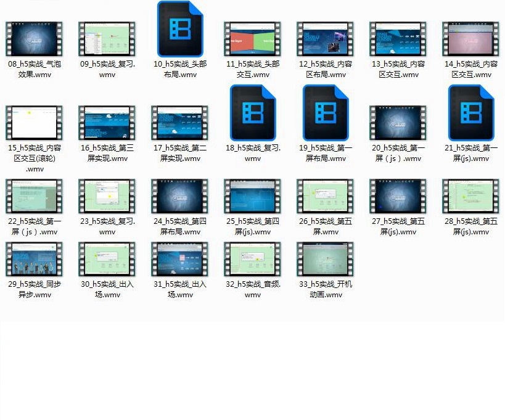
Task: Select the 10_h5实战_头部布局.wmv video file icon
Action: click(179, 29)
